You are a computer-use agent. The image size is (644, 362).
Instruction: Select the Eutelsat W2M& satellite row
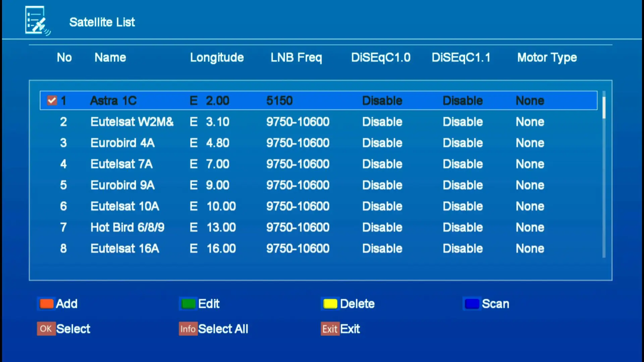coord(132,122)
